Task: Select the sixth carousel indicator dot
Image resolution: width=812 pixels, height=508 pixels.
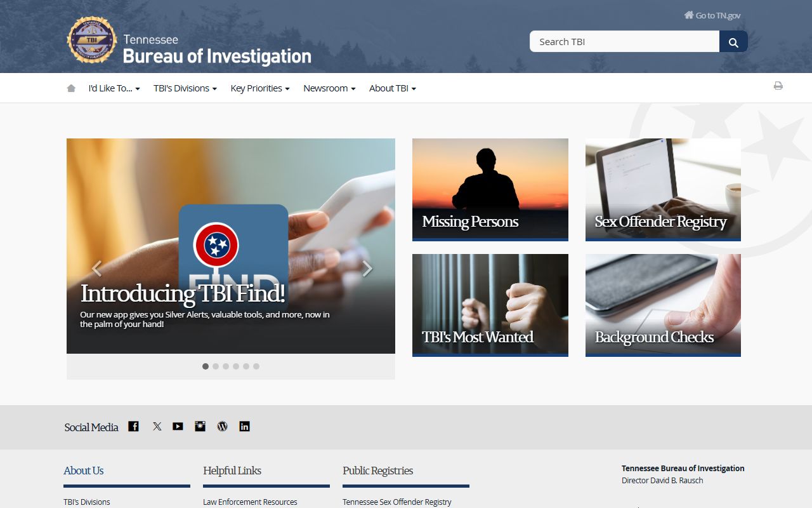Action: tap(256, 366)
